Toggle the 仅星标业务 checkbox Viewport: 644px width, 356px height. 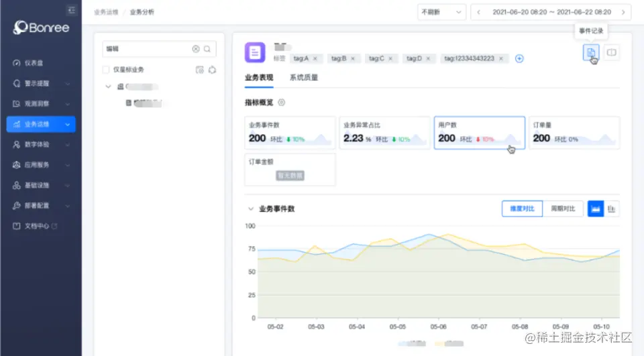106,70
